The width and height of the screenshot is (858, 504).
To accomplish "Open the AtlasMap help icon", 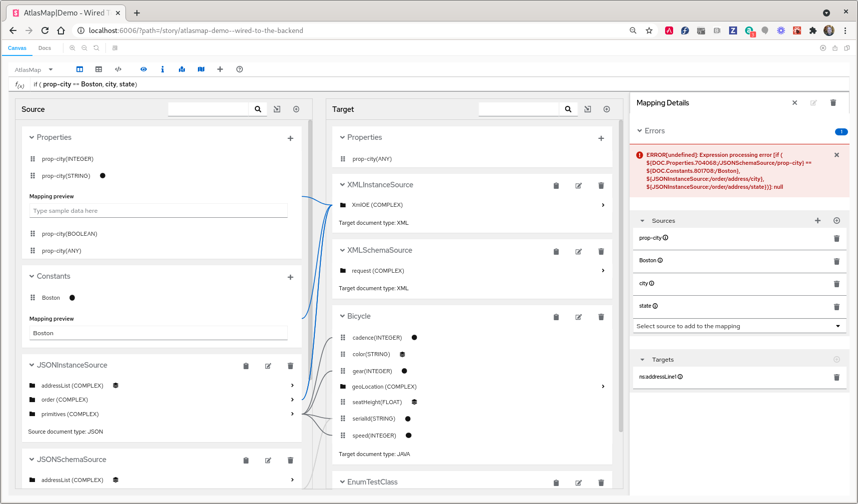I will tap(239, 69).
